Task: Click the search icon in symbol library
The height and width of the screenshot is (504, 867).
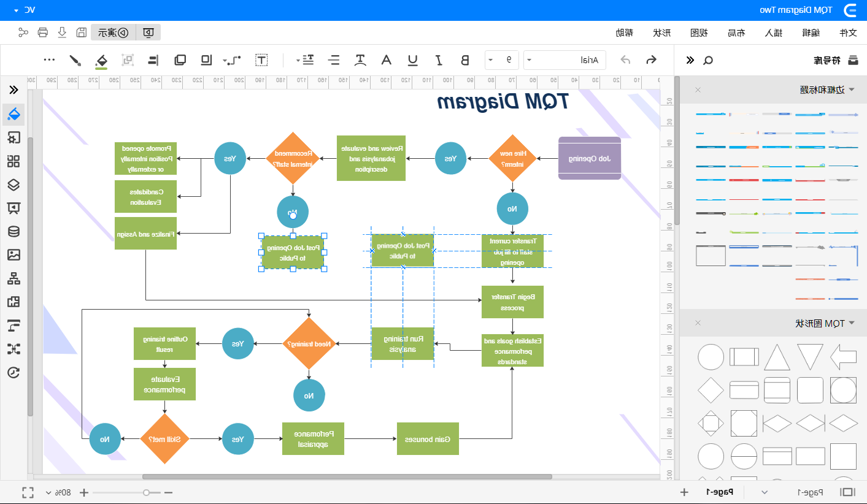Action: [x=707, y=60]
